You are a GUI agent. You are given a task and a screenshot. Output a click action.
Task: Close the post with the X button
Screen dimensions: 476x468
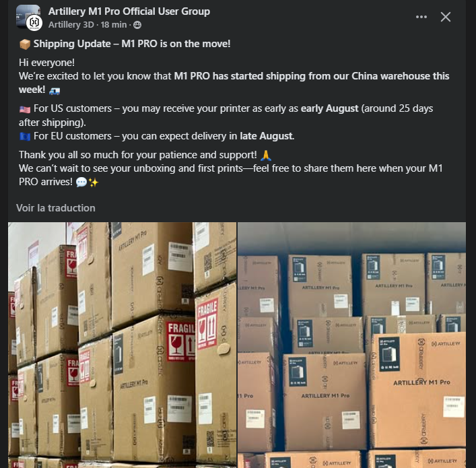[x=445, y=17]
